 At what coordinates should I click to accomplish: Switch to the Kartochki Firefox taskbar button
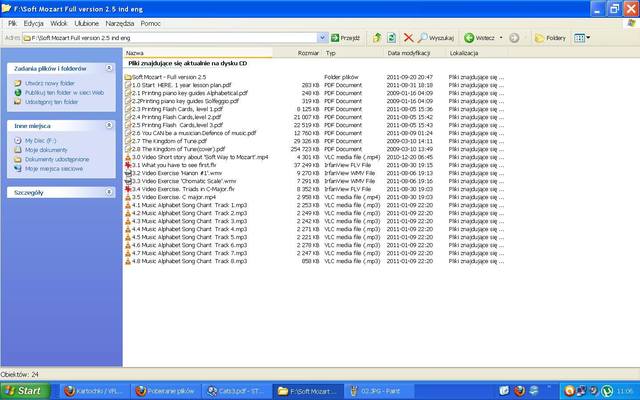(x=95, y=391)
